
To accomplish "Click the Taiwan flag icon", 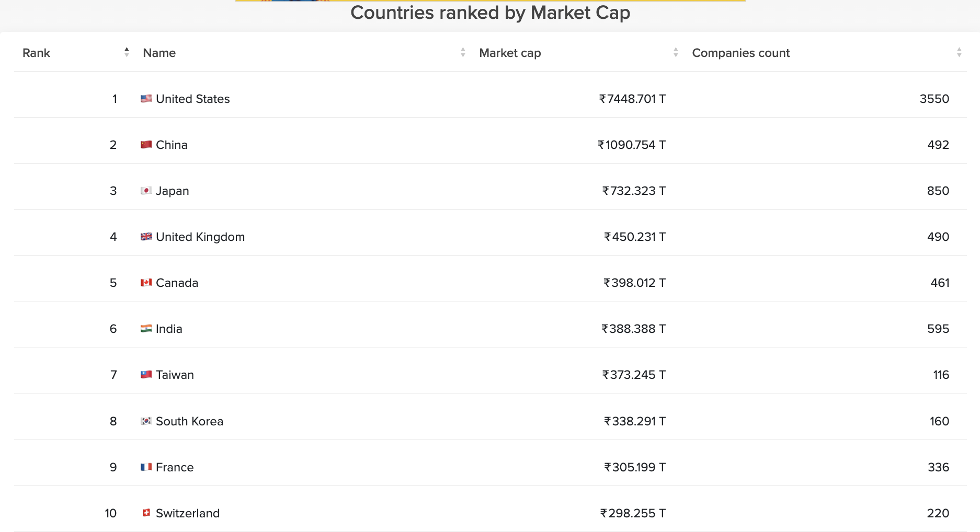I will 146,374.
